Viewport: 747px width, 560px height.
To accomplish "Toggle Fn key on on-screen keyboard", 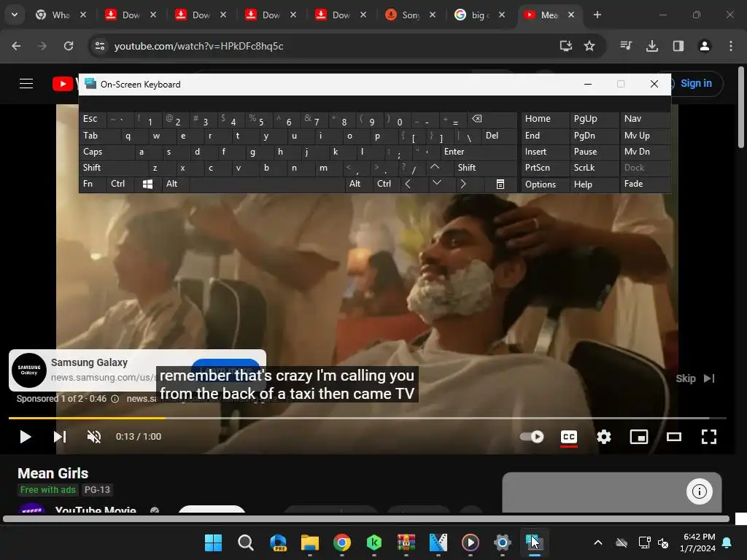I will [93, 184].
